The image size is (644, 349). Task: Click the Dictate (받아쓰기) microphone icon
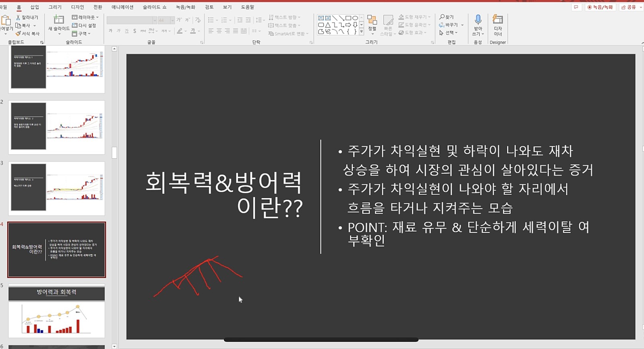pos(478,20)
